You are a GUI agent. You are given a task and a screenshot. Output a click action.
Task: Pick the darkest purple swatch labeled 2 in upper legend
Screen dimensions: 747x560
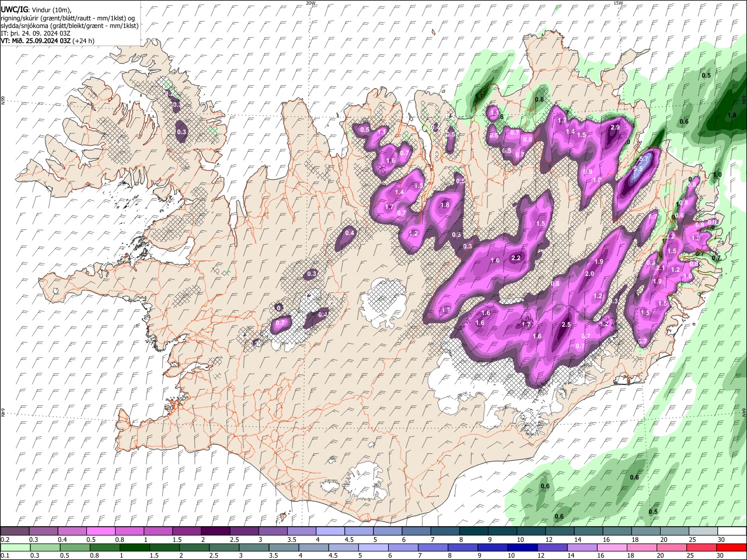click(x=215, y=531)
